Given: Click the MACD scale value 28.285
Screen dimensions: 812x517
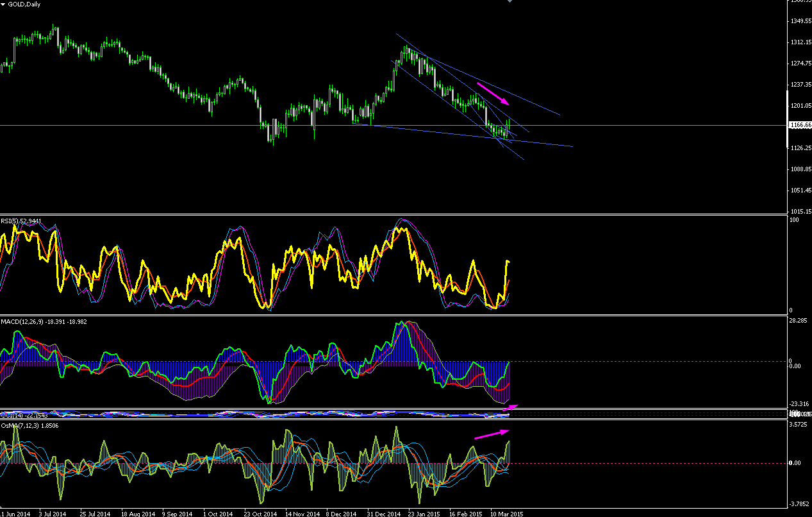Looking at the screenshot, I should tap(799, 321).
